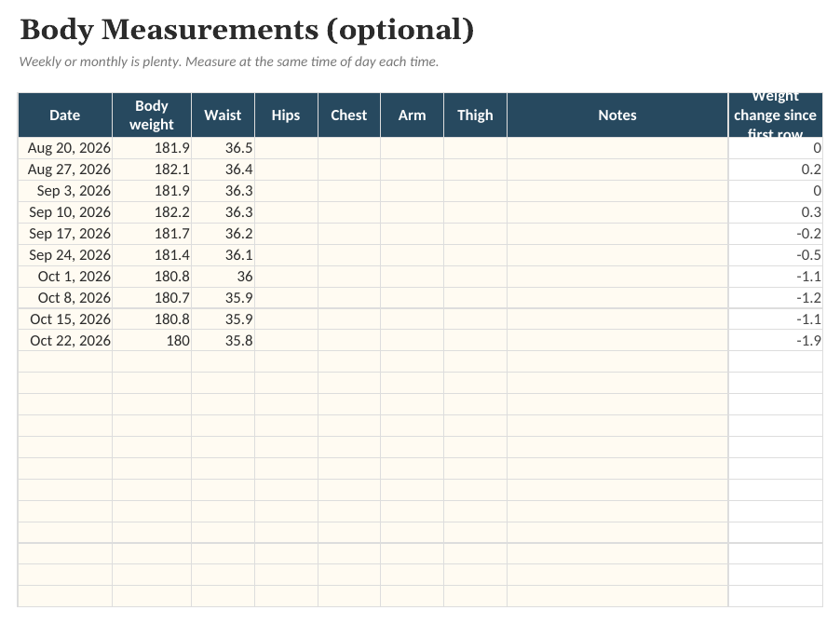
Task: Click the Oct 8, 2026 date cell
Action: 65,298
